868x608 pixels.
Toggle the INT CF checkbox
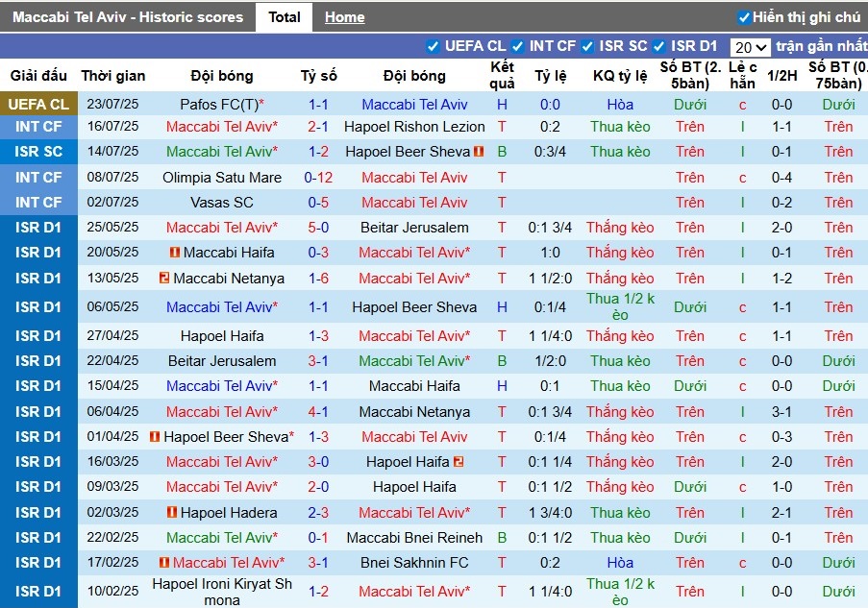[517, 46]
